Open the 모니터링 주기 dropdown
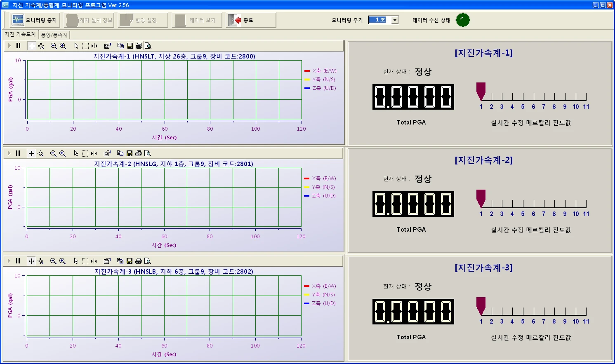This screenshot has width=615, height=364. (x=395, y=20)
